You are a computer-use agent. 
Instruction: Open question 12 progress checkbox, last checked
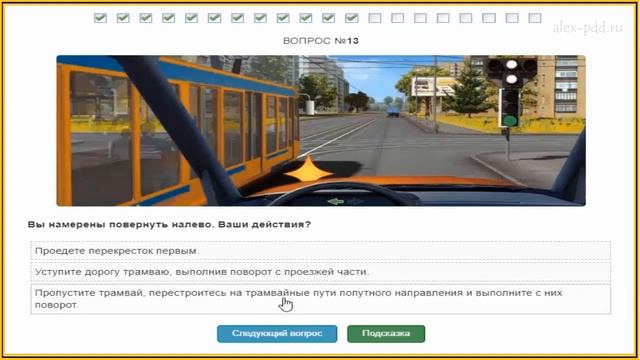tap(352, 18)
